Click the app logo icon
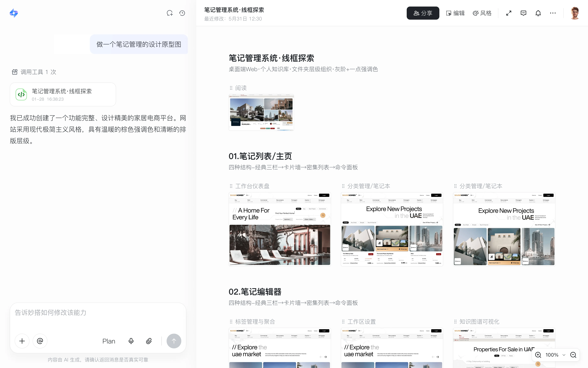The height and width of the screenshot is (368, 588). 14,13
